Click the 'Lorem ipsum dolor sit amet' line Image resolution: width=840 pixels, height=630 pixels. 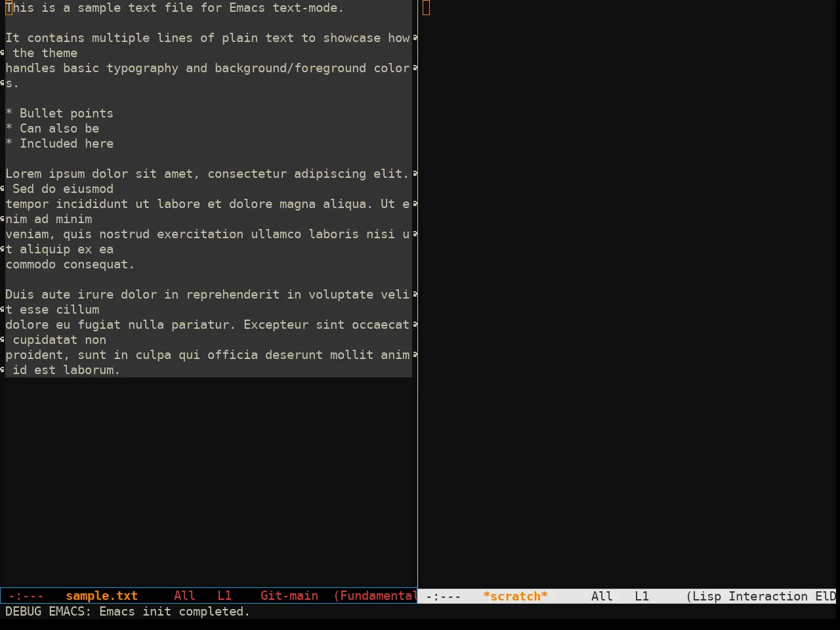tap(207, 174)
